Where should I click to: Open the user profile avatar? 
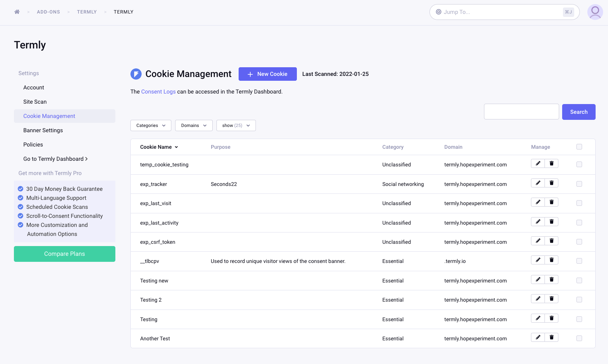tap(595, 12)
